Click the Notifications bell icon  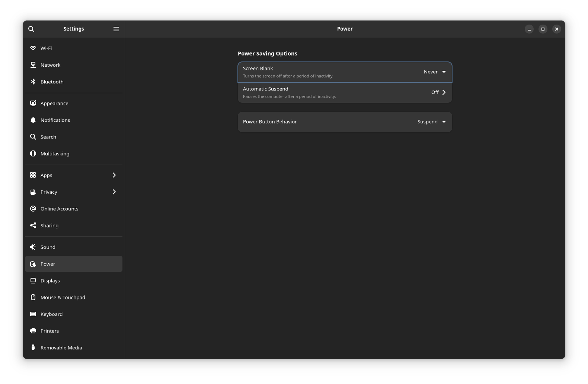click(x=33, y=120)
